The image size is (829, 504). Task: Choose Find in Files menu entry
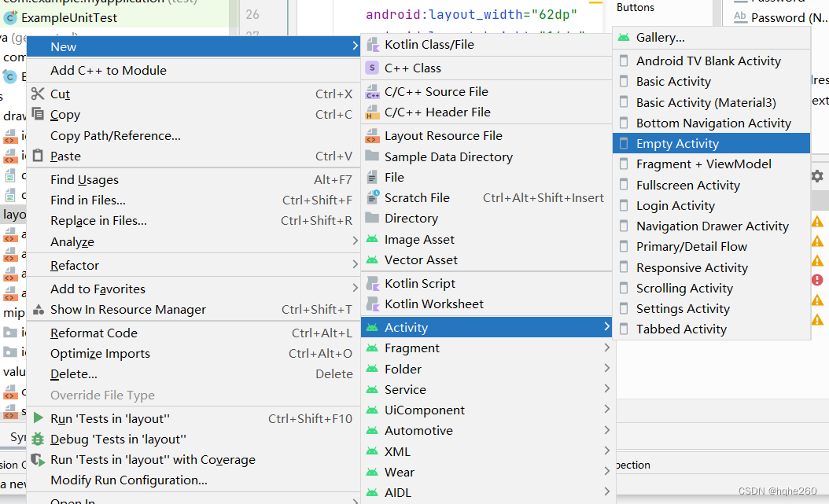click(88, 200)
